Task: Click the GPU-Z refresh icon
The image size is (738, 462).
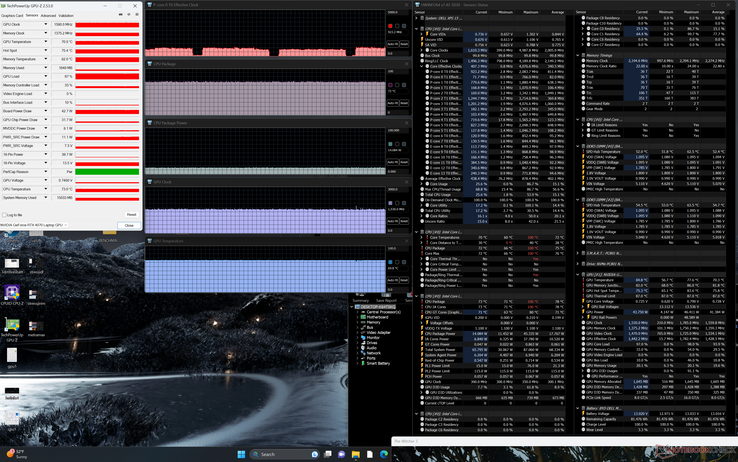Action: 128,15
